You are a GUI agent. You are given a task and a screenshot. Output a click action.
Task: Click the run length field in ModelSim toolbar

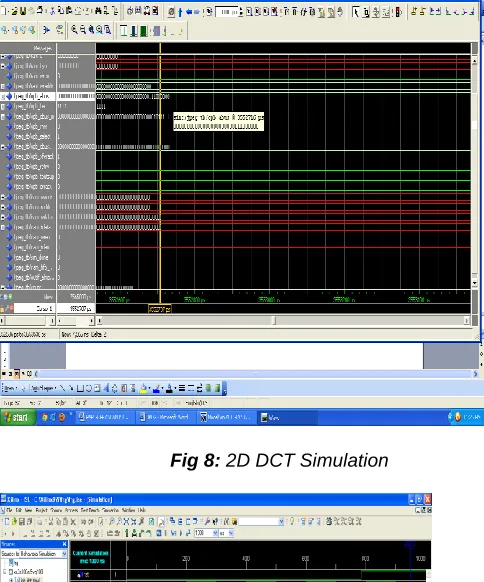click(226, 12)
